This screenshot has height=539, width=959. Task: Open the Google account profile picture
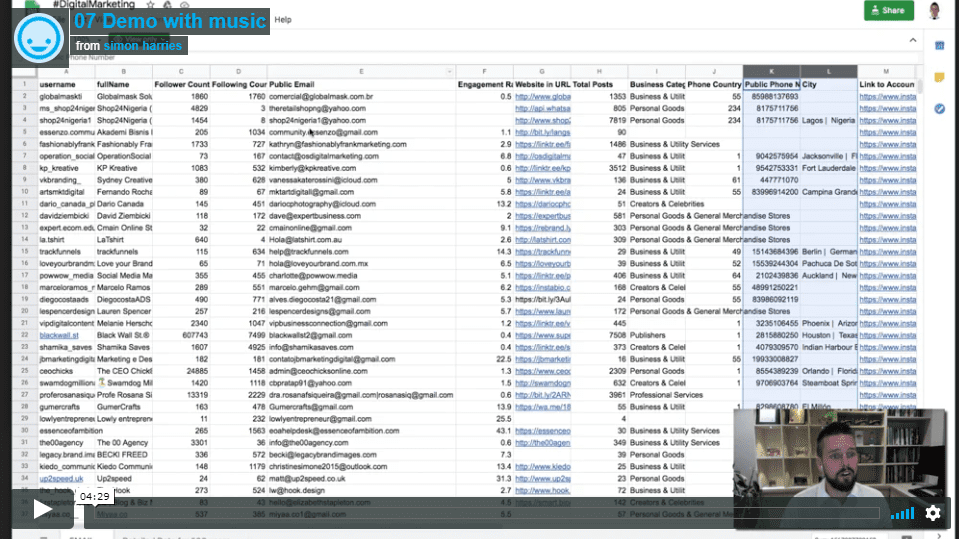coord(933,11)
